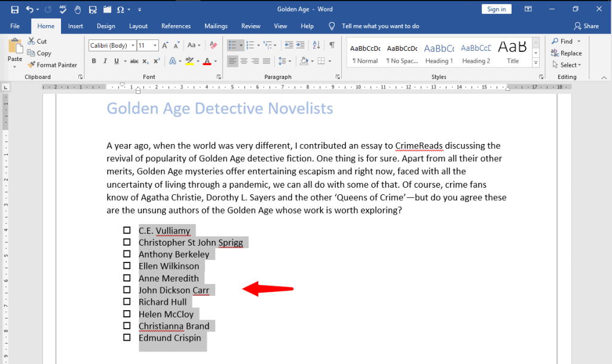Apply italic formatting
This screenshot has width=612, height=364.
point(105,61)
